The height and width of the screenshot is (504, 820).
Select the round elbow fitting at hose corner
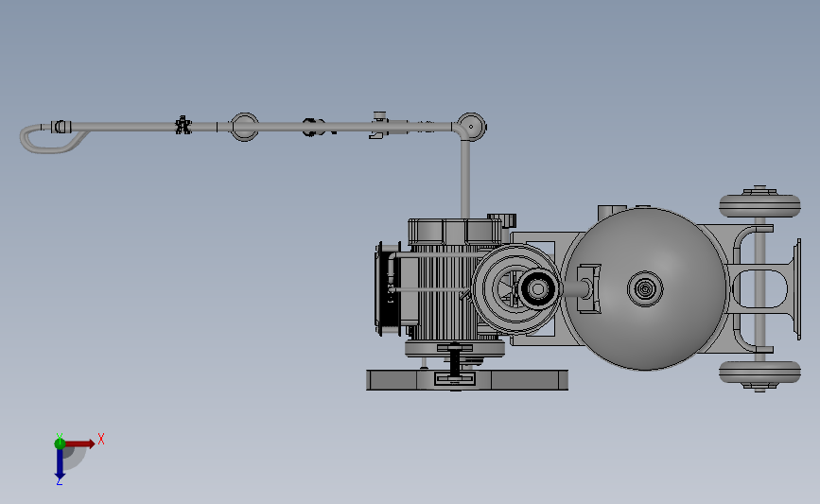[x=471, y=127]
